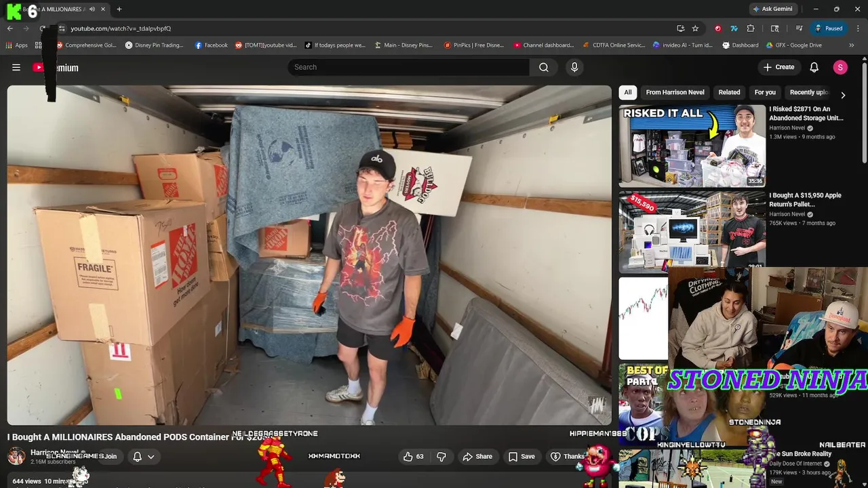Like the video with thumbs up
The width and height of the screenshot is (868, 488).
coord(414,457)
